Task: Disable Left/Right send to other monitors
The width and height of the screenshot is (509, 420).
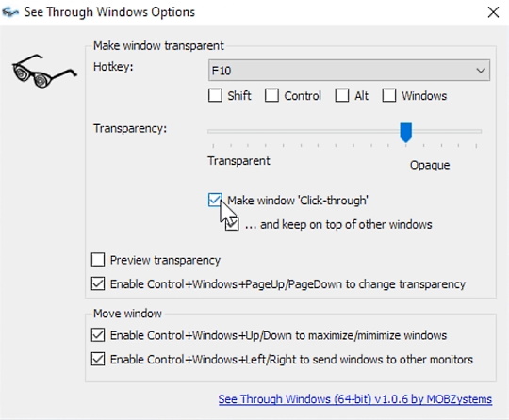Action: coord(98,359)
